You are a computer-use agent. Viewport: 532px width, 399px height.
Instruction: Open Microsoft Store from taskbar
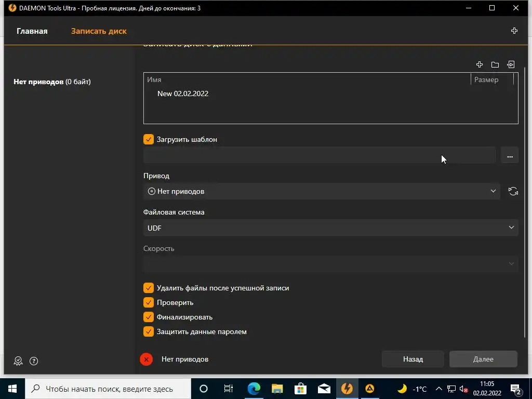pyautogui.click(x=300, y=389)
